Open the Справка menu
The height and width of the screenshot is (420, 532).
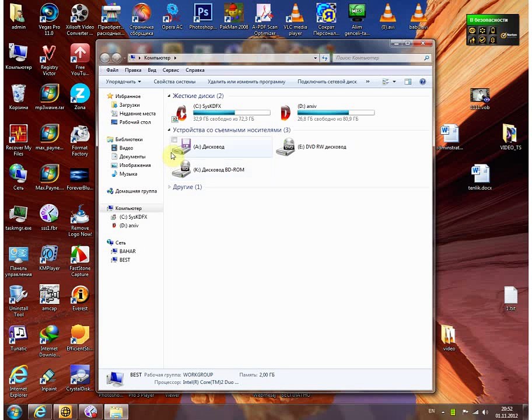[195, 70]
